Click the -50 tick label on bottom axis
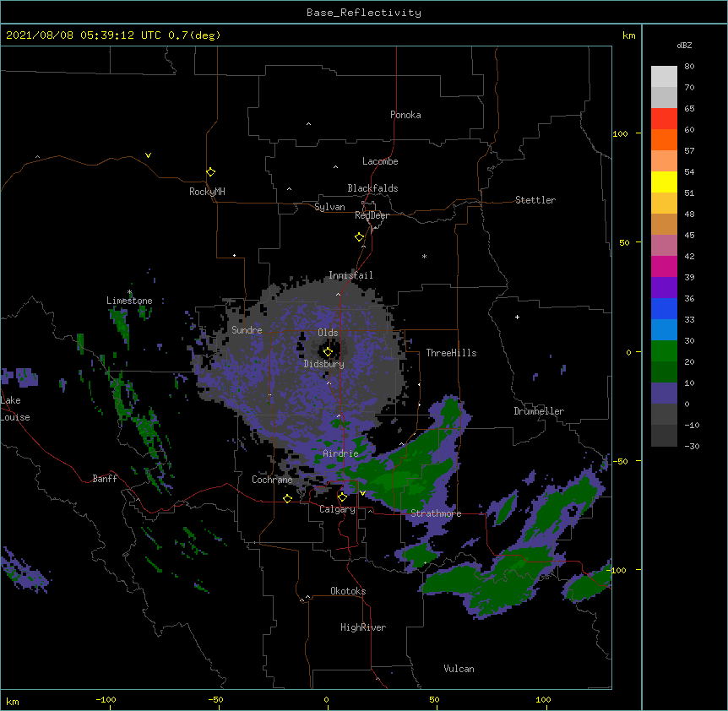The image size is (728, 711). click(215, 700)
